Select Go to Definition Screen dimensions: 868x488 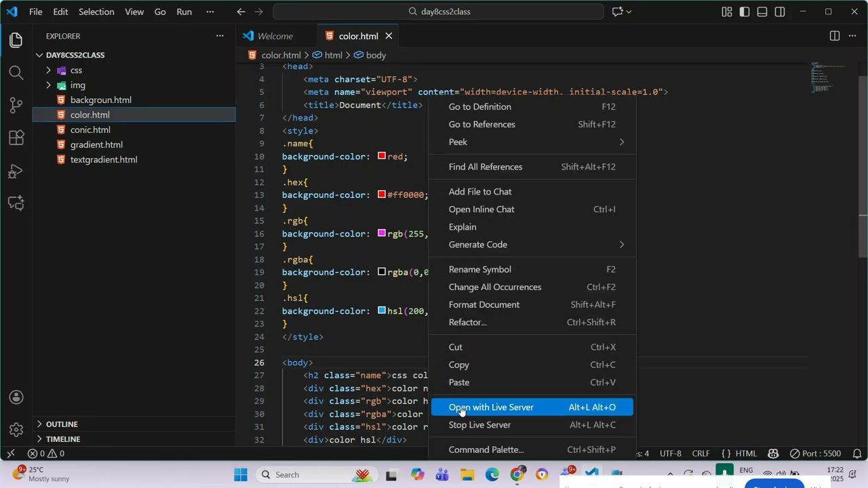(x=532, y=106)
